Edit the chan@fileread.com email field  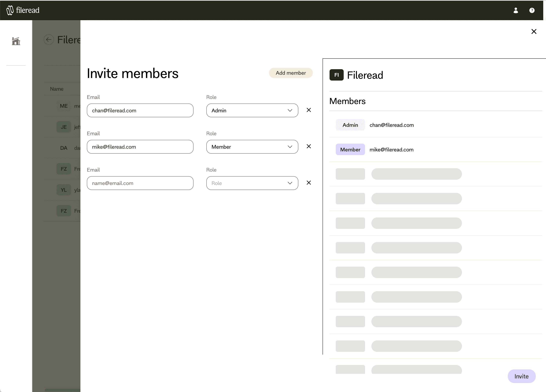pos(140,110)
